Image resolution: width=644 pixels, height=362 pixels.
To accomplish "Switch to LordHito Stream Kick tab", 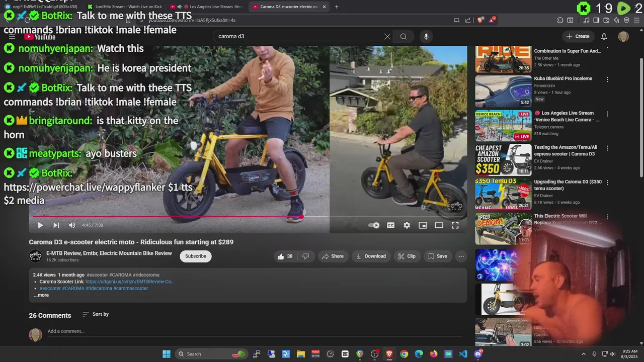I will tap(124, 7).
